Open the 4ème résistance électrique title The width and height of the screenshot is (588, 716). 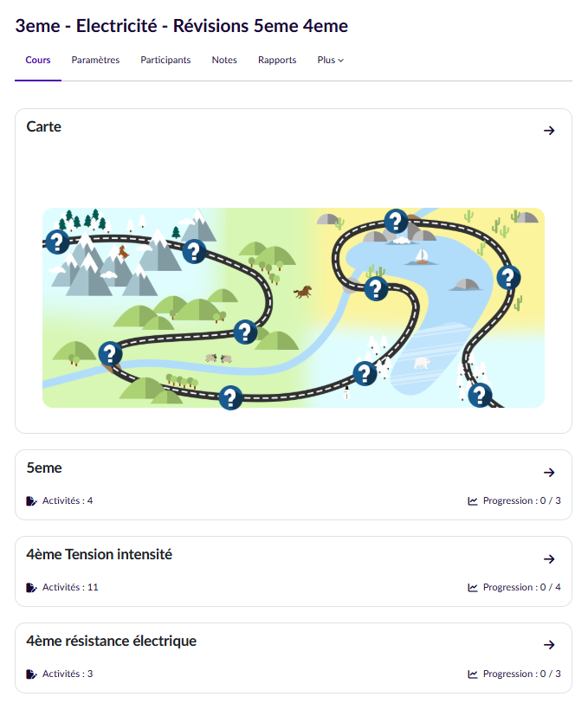point(112,642)
